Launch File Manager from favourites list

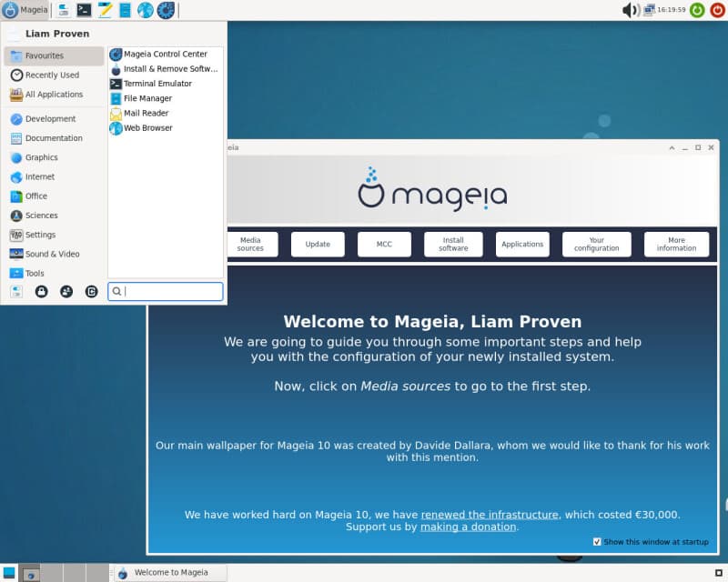click(166, 98)
